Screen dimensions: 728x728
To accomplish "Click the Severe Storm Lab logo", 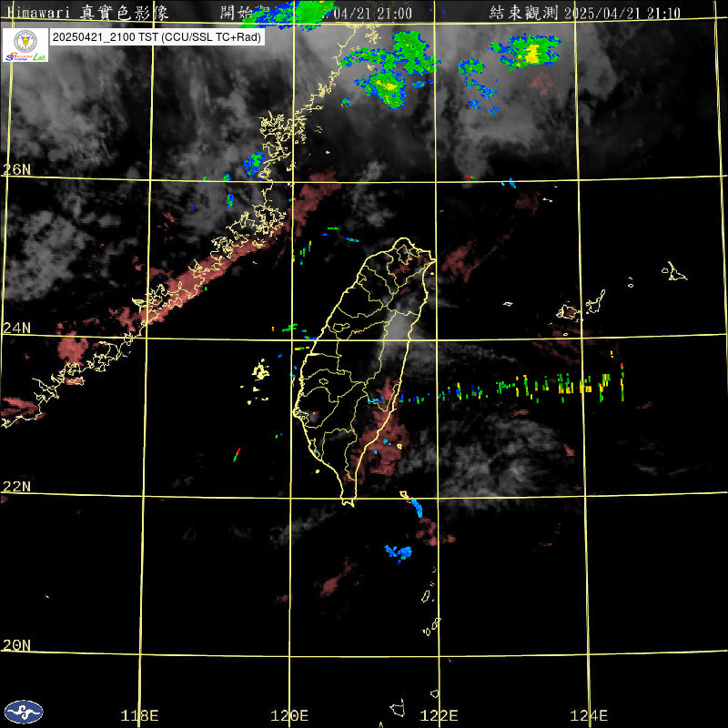I will 25,45.
